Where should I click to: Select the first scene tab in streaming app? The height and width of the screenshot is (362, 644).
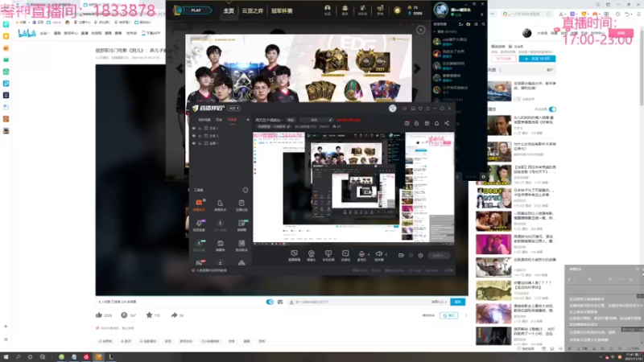[x=204, y=119]
